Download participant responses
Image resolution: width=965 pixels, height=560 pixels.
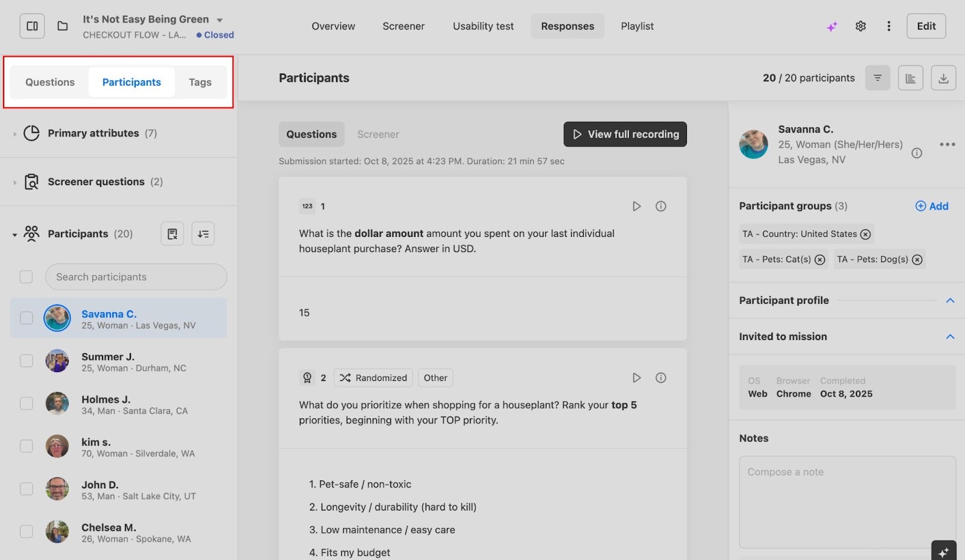(943, 78)
